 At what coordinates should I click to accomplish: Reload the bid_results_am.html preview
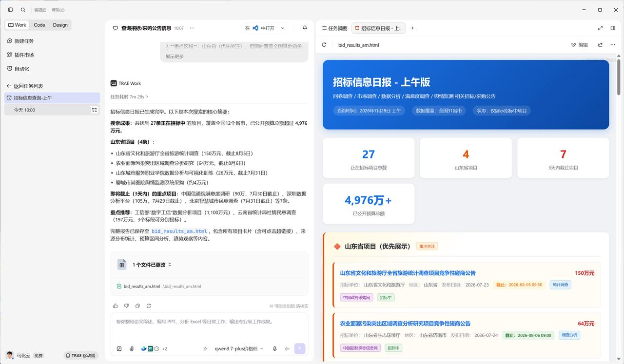[324, 45]
